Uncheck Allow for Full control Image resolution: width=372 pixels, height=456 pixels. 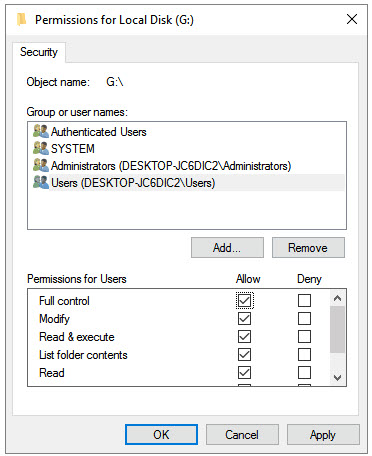[x=244, y=301]
